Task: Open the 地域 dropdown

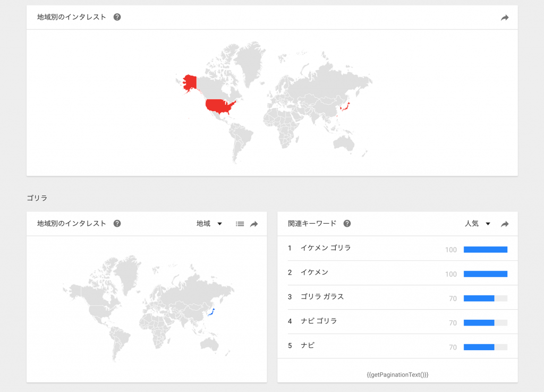Action: click(x=209, y=224)
